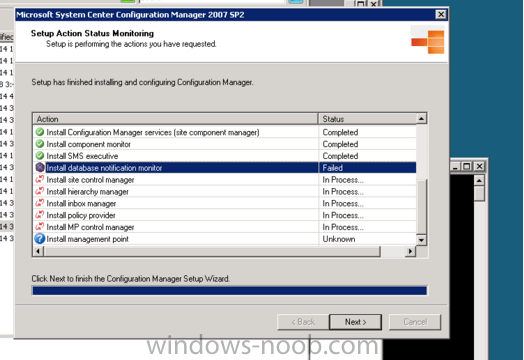Click in-process icon for Install inbox manager

click(x=40, y=203)
